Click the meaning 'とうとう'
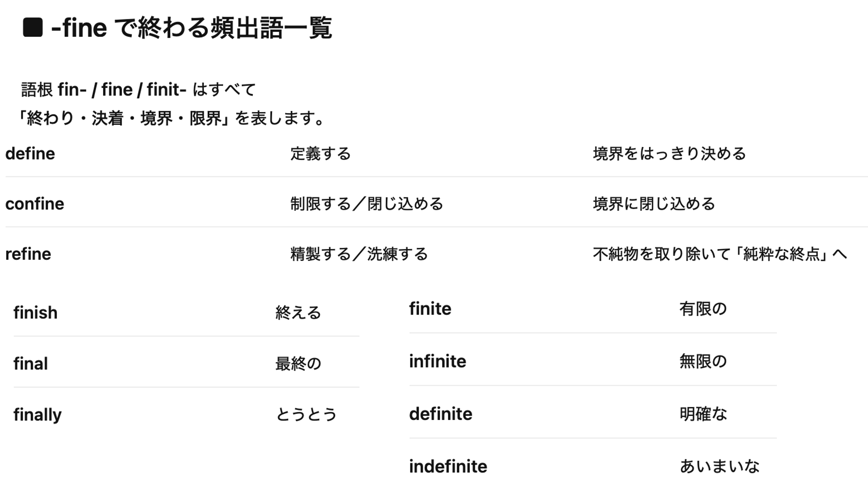Image resolution: width=868 pixels, height=490 pixels. tap(306, 415)
